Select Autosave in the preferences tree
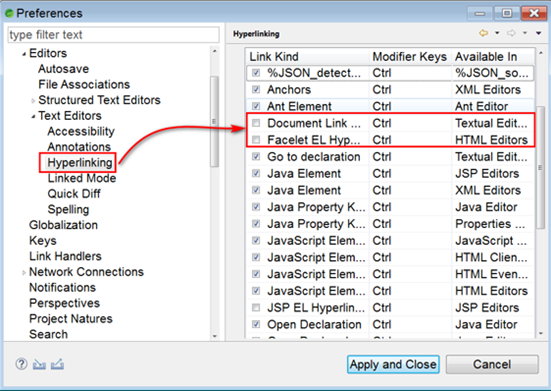This screenshot has height=391, width=551. 64,69
